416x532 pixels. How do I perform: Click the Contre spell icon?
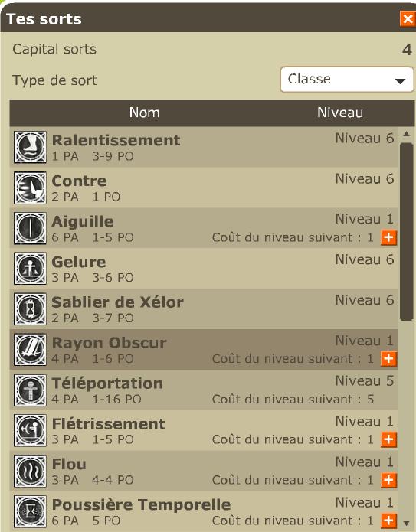(30, 188)
